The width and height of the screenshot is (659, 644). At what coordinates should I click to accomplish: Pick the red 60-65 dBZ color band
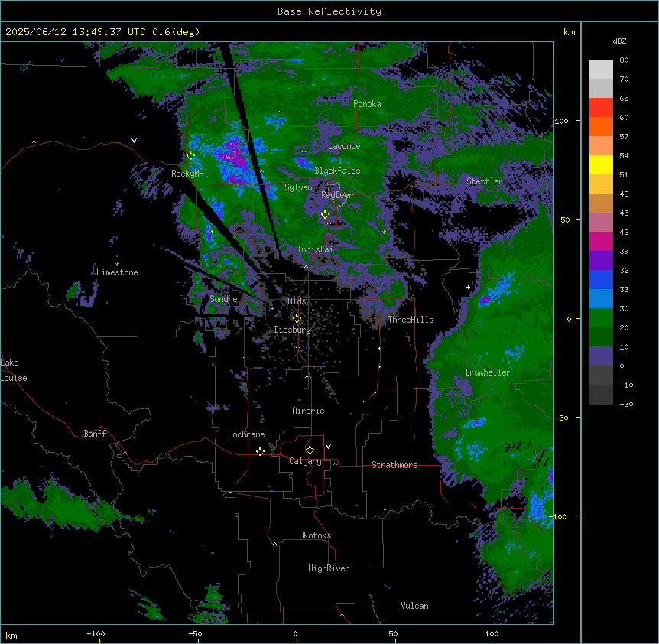pos(601,108)
